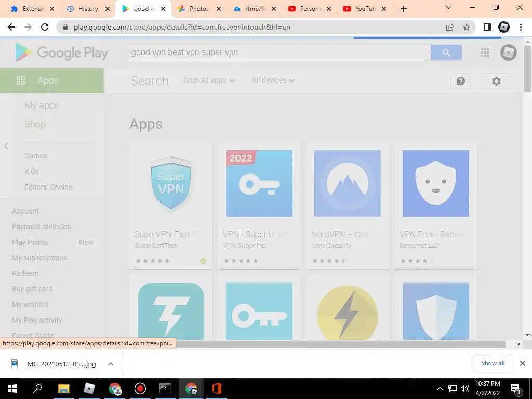Open the browser side panel icon
The width and height of the screenshot is (532, 399).
(x=487, y=27)
